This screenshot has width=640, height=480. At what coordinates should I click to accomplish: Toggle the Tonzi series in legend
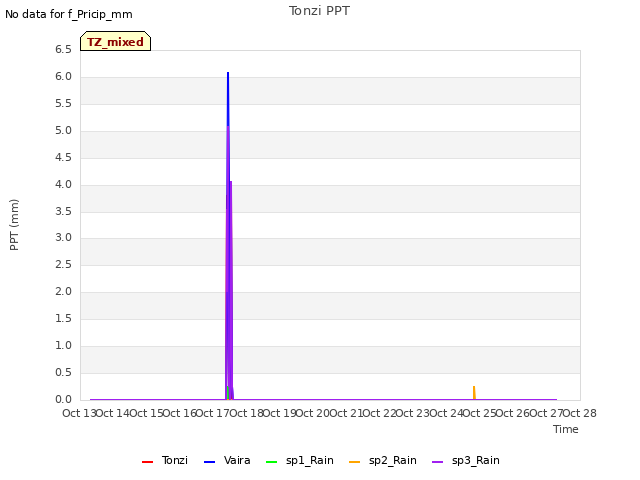[165, 460]
